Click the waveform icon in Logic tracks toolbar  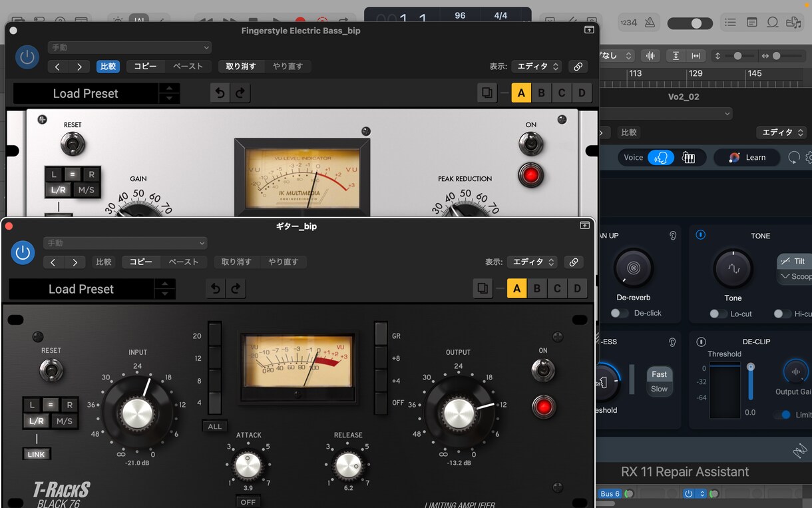click(x=650, y=56)
